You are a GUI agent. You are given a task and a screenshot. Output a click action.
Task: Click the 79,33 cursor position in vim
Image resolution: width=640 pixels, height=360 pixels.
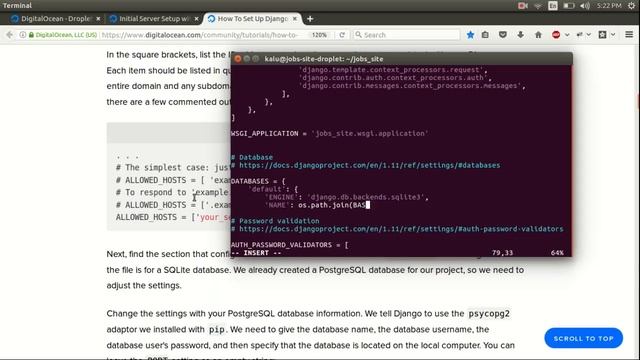pyautogui.click(x=502, y=253)
